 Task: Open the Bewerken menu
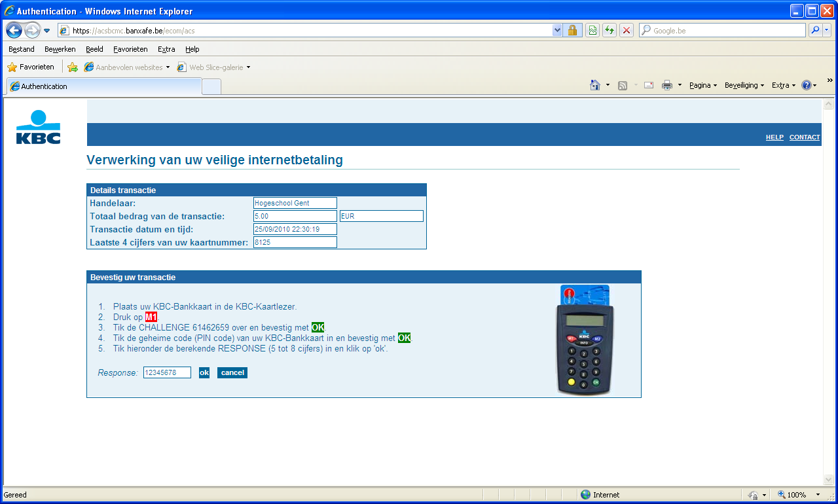coord(60,49)
